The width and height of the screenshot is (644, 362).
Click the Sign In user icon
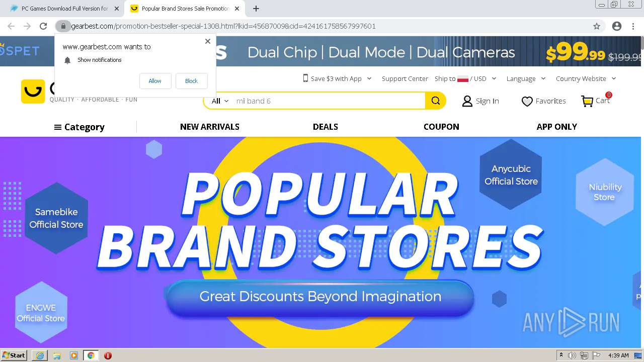[467, 101]
